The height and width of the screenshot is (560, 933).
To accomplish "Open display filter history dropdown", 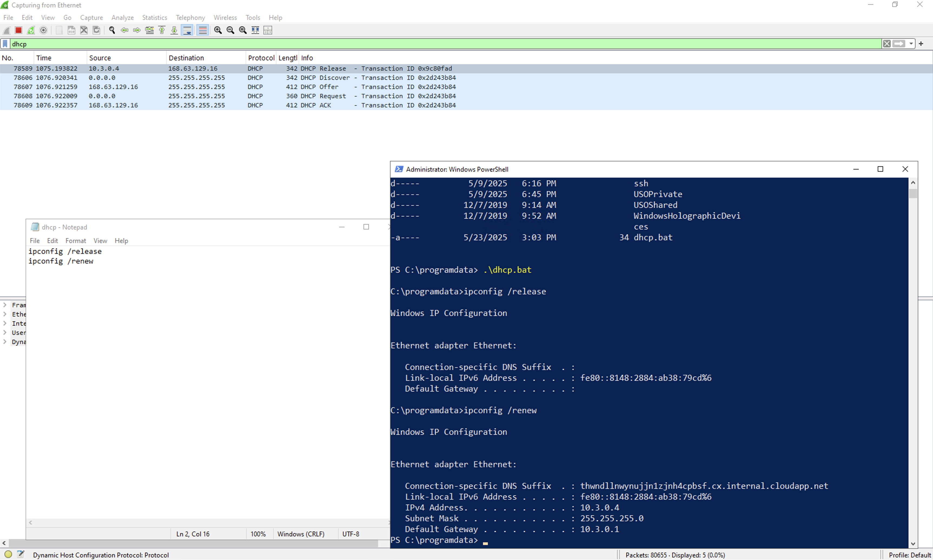I will pos(911,44).
